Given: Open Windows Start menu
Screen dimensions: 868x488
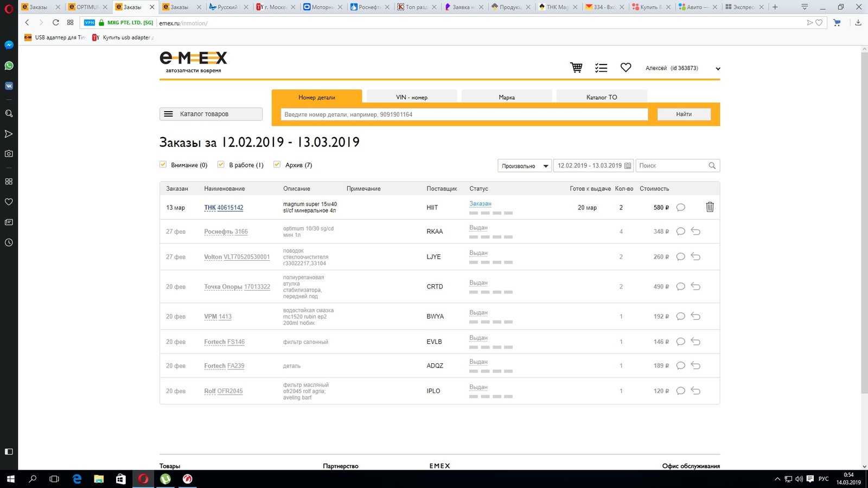Looking at the screenshot, I should [x=11, y=479].
